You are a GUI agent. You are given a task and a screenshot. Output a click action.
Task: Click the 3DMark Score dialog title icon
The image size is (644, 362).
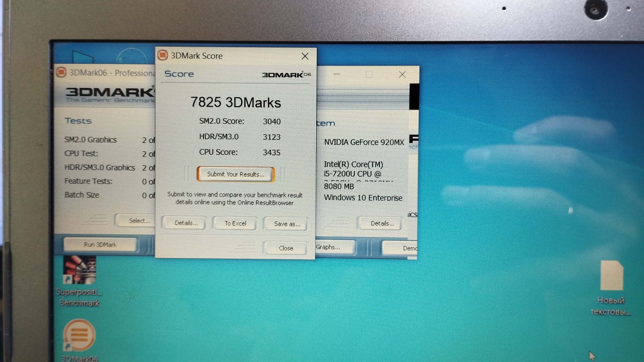163,55
